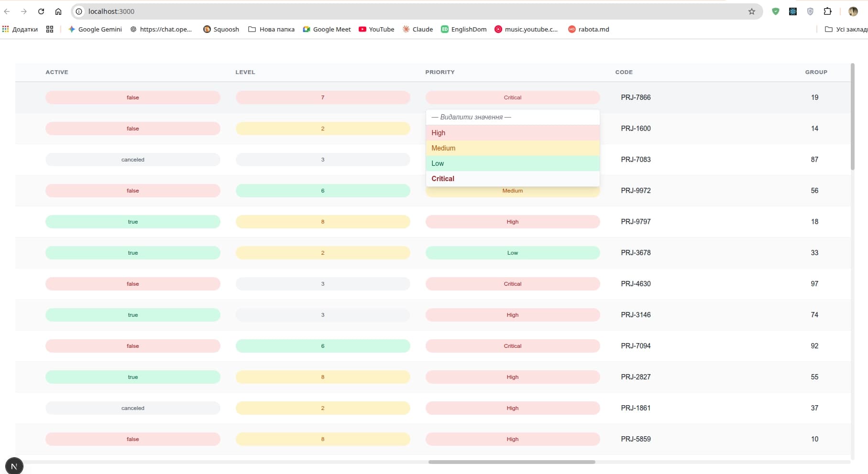
Task: Click the GROUP column header
Action: [x=816, y=72]
